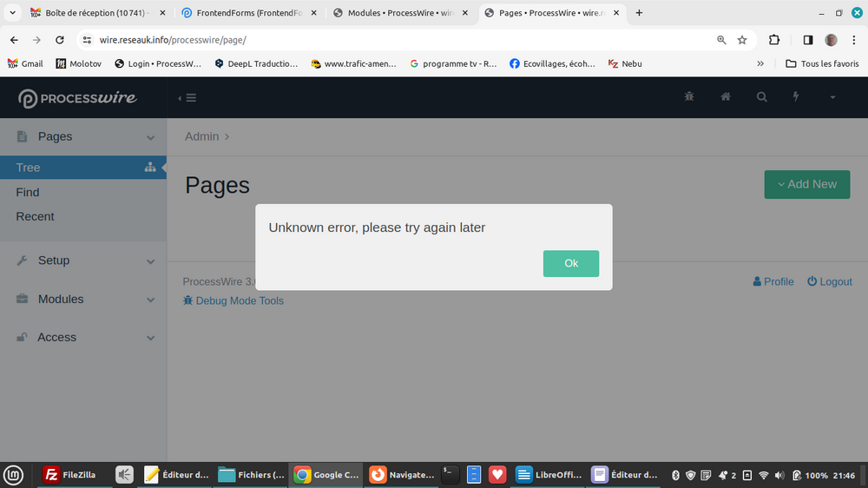This screenshot has height=488, width=868.
Task: Switch to Fichiers file manager in taskbar
Action: (x=252, y=475)
